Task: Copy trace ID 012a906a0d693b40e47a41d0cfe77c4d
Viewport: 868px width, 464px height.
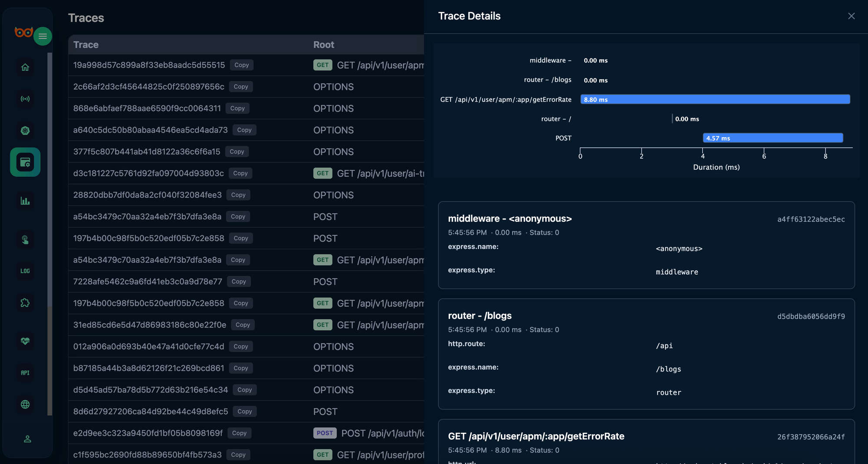Action: [x=241, y=346]
